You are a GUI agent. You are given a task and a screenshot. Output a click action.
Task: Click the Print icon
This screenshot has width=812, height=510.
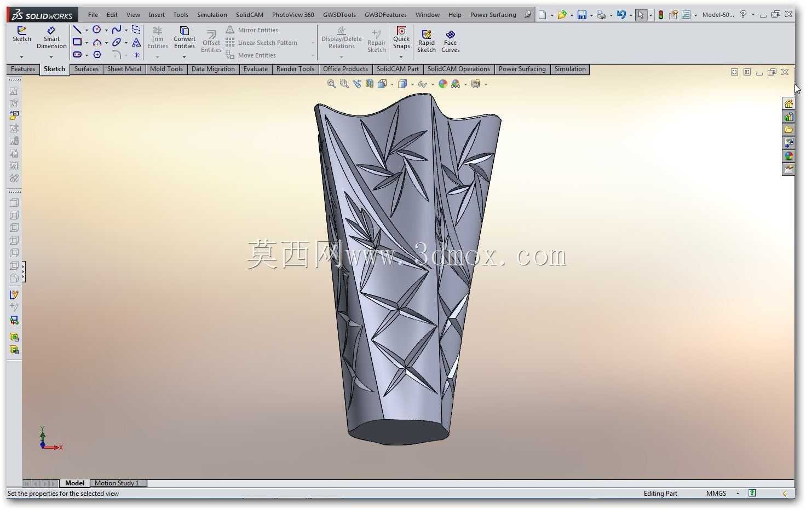601,15
